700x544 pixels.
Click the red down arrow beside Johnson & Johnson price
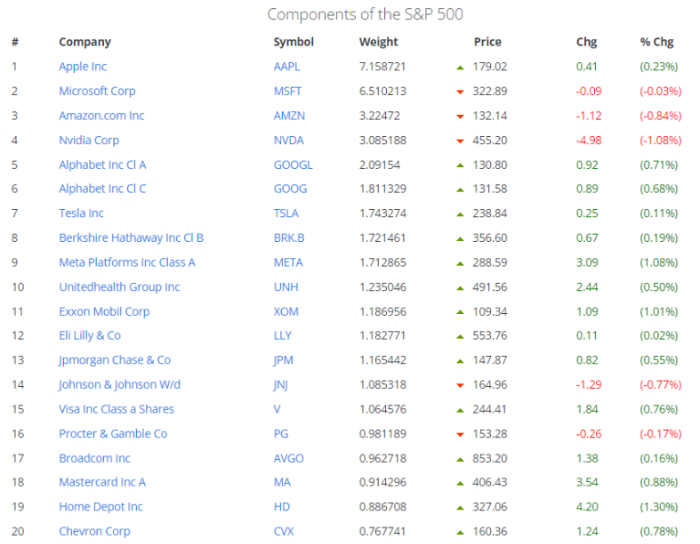(x=460, y=386)
